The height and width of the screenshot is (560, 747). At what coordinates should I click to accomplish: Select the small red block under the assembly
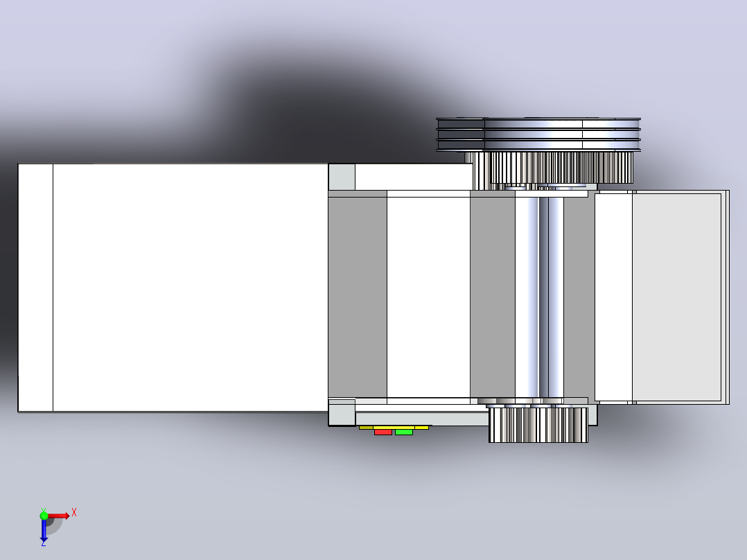[x=383, y=432]
